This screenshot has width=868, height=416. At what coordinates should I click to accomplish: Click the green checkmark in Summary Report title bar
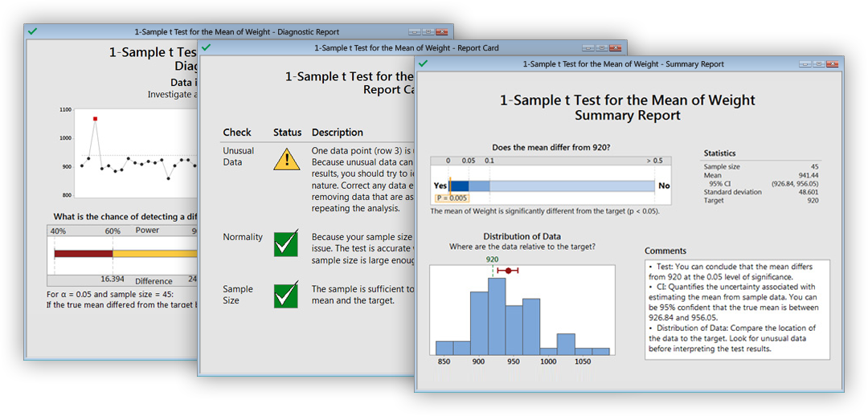[422, 63]
